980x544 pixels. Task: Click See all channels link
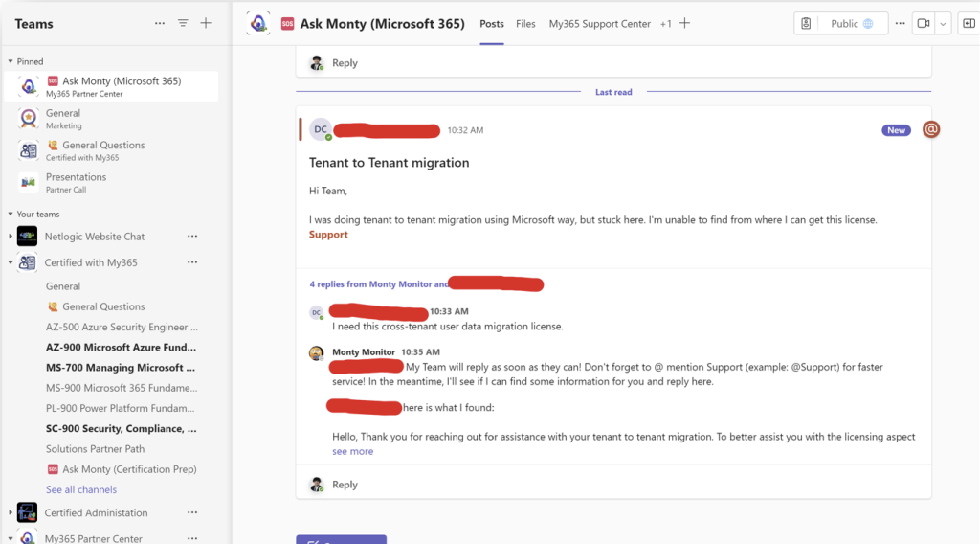pos(81,489)
